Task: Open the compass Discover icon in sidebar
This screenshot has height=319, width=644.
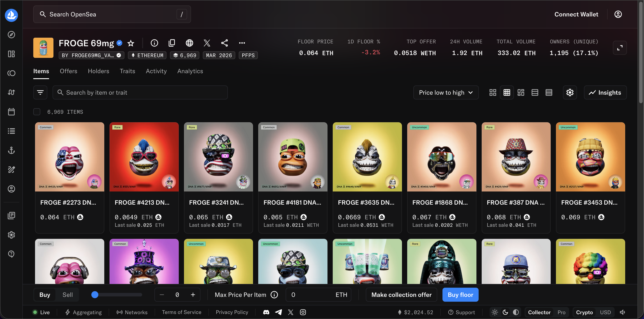Action: point(11,34)
